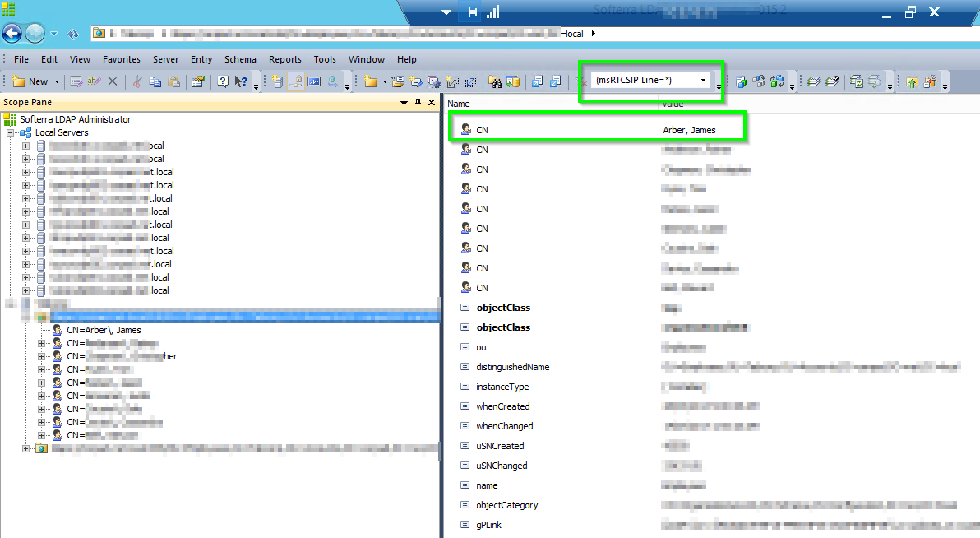
Task: Open the View menu
Action: point(80,59)
